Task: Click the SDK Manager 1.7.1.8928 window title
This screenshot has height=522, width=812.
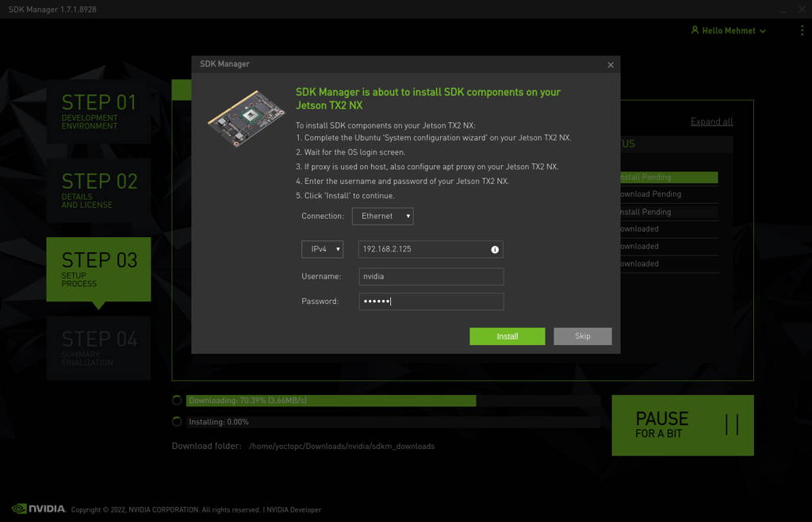Action: [52, 10]
